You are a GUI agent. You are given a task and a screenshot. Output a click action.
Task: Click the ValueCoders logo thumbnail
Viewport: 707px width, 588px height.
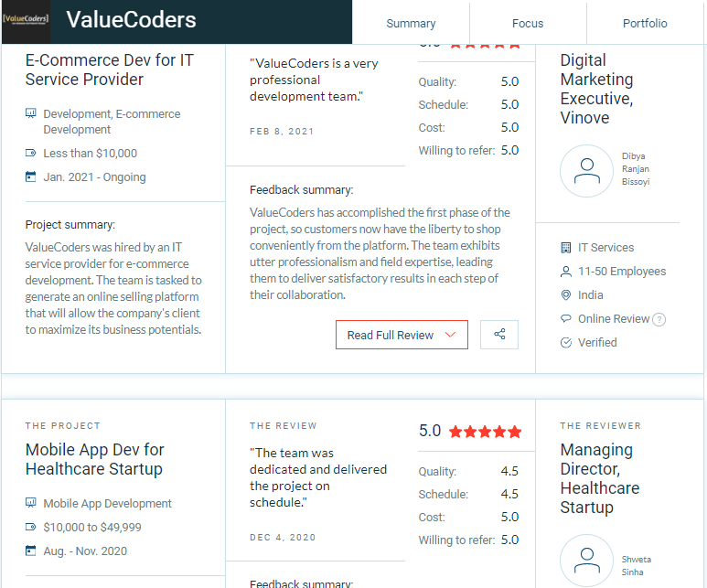coord(26,21)
